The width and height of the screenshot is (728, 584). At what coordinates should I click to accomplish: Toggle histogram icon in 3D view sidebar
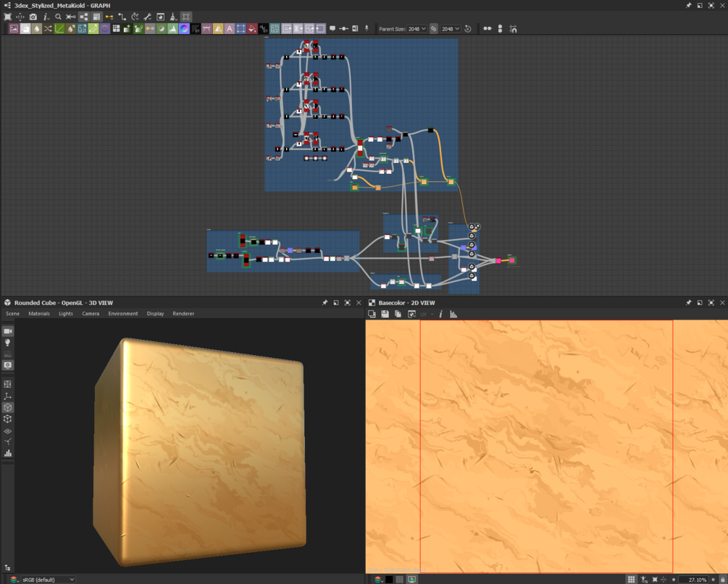point(8,454)
